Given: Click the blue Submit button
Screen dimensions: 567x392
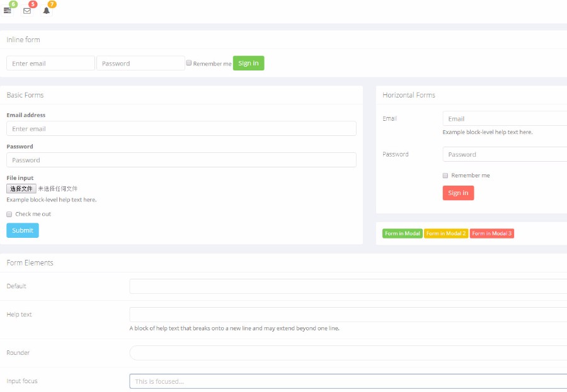Looking at the screenshot, I should click(x=23, y=230).
